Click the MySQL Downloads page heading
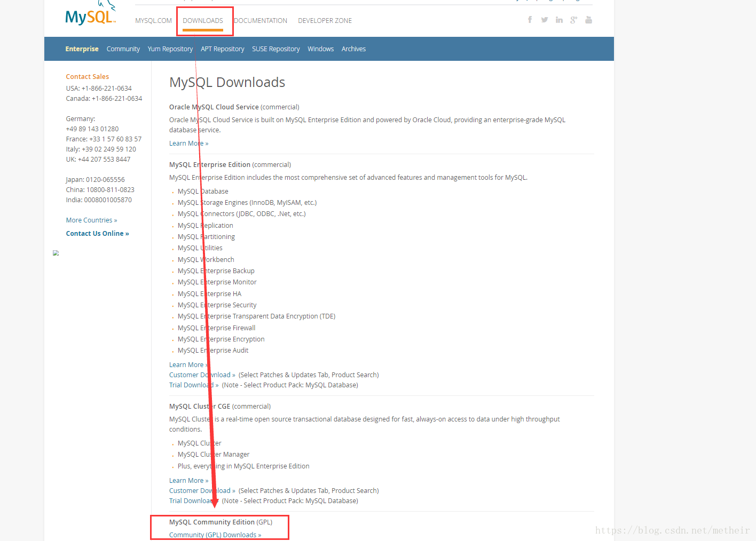Viewport: 756px width, 541px height. click(227, 82)
